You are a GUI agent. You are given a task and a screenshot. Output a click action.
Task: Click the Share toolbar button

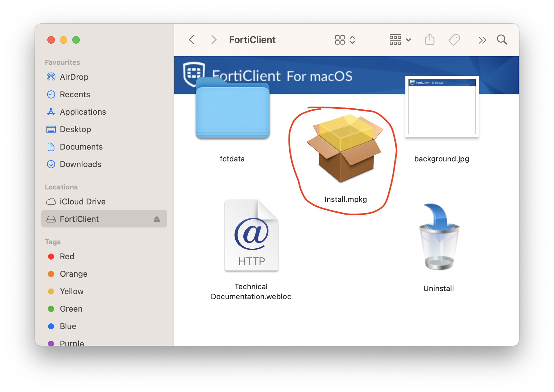tap(430, 39)
